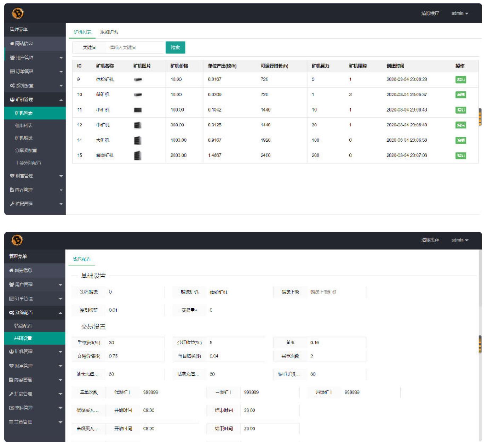Click the list icon beside 菜单管理

point(11,422)
